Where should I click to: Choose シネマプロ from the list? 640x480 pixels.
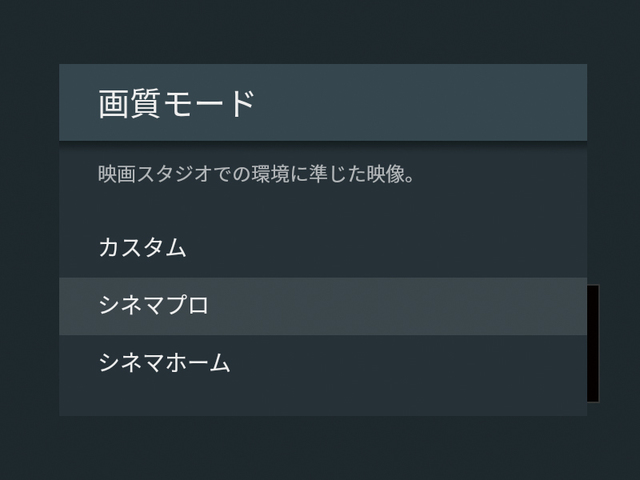pyautogui.click(x=154, y=306)
